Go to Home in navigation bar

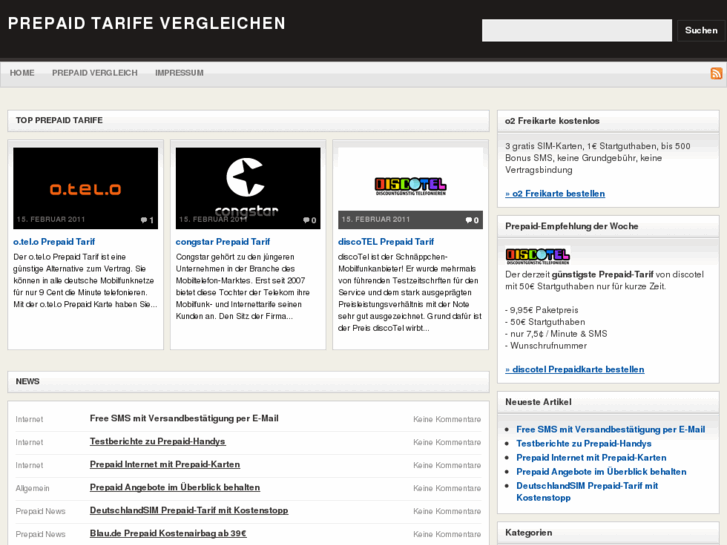(22, 73)
